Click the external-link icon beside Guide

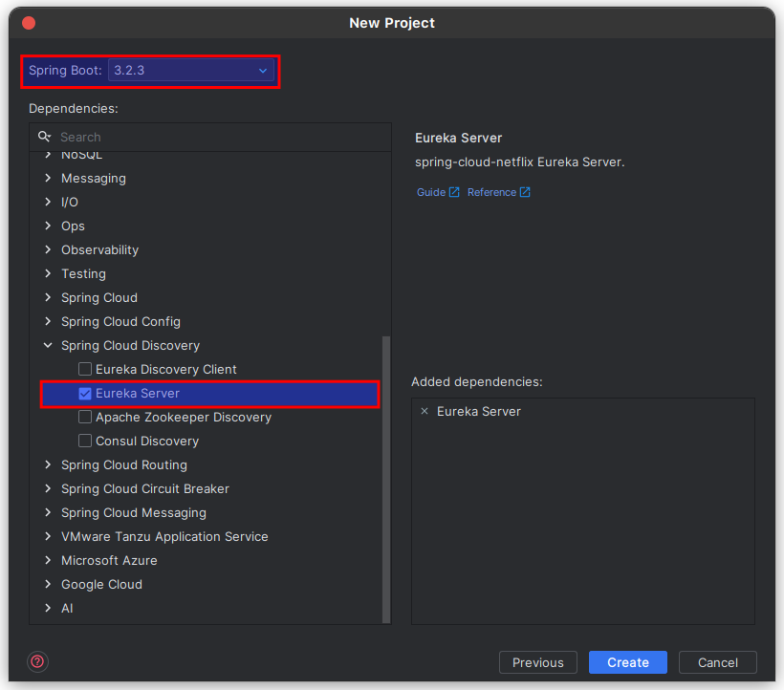click(x=456, y=192)
